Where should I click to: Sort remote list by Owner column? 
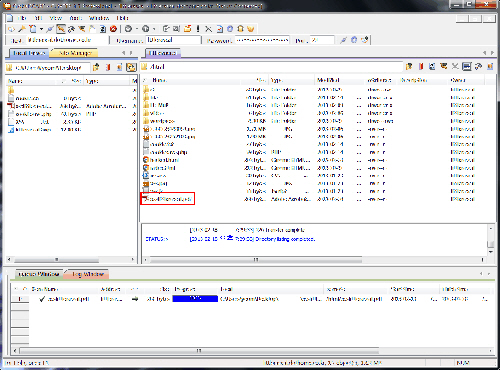[466, 80]
